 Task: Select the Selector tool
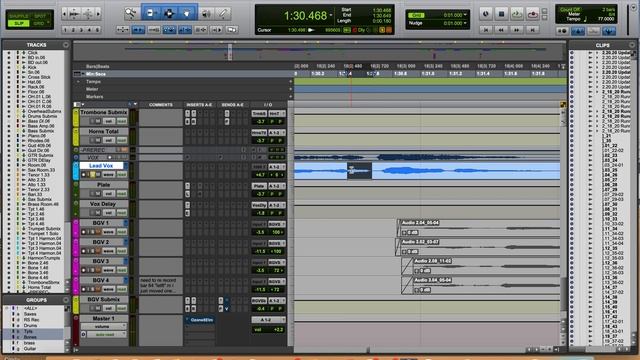(169, 14)
